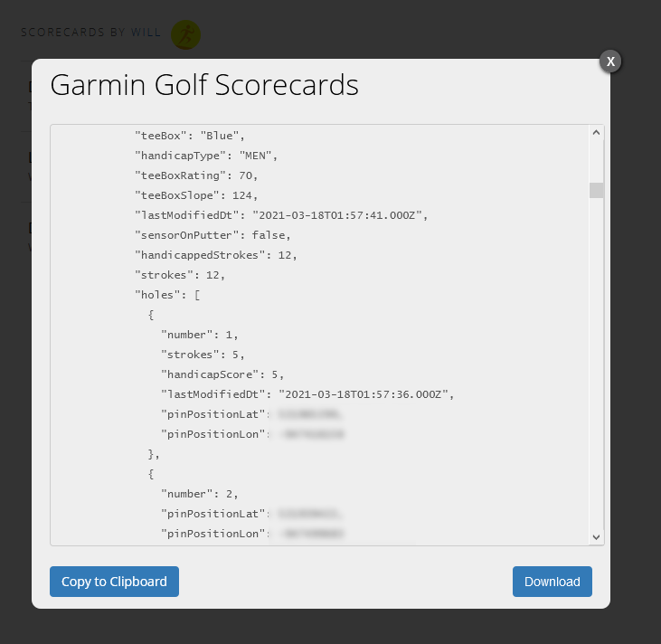Click the "holes": [ line
The image size is (661, 644).
click(x=167, y=295)
